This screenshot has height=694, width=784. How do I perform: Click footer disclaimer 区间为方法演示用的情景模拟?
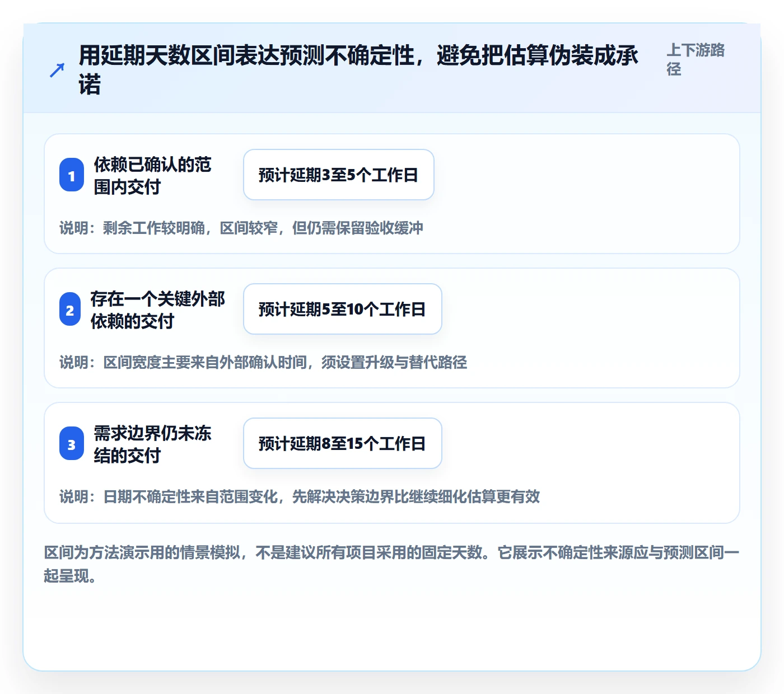point(392,564)
